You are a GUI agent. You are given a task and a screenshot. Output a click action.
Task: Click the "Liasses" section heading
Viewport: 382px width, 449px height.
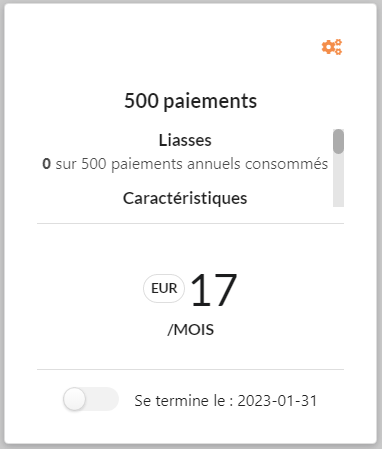(x=185, y=140)
